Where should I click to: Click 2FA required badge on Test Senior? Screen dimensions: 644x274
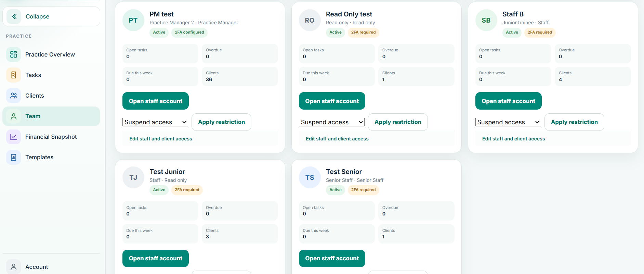click(x=364, y=190)
